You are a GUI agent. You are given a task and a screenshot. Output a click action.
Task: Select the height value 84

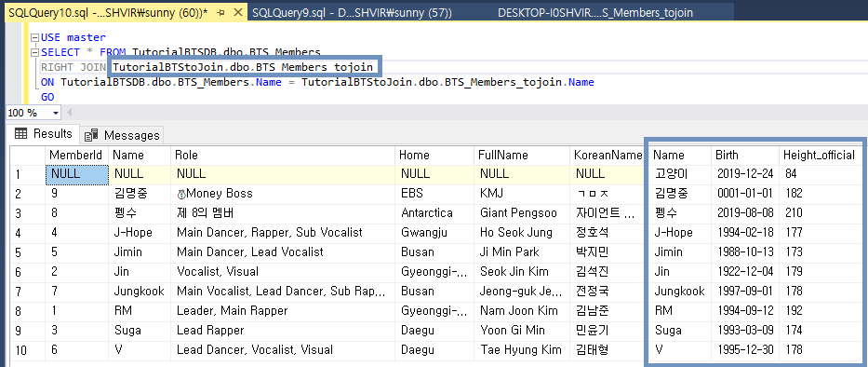[x=820, y=174]
